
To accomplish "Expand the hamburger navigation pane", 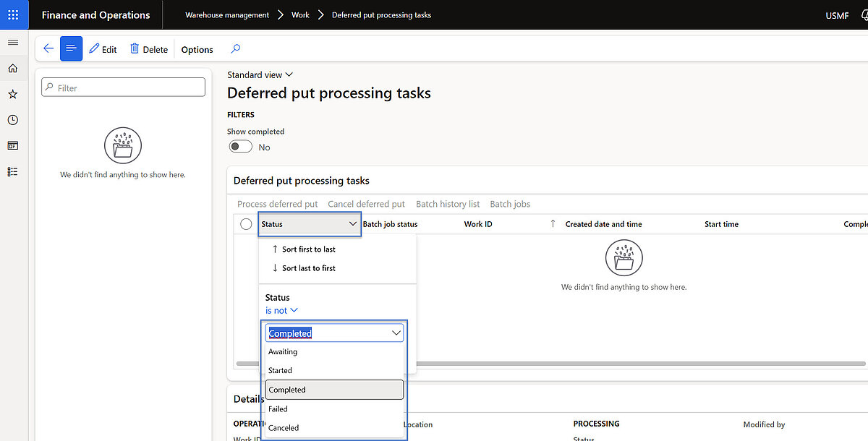I will (12, 43).
